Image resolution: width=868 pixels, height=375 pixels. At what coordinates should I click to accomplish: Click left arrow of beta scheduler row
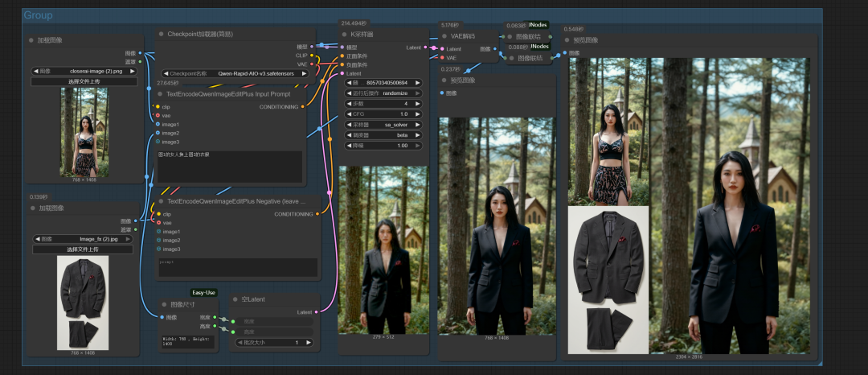(x=348, y=135)
